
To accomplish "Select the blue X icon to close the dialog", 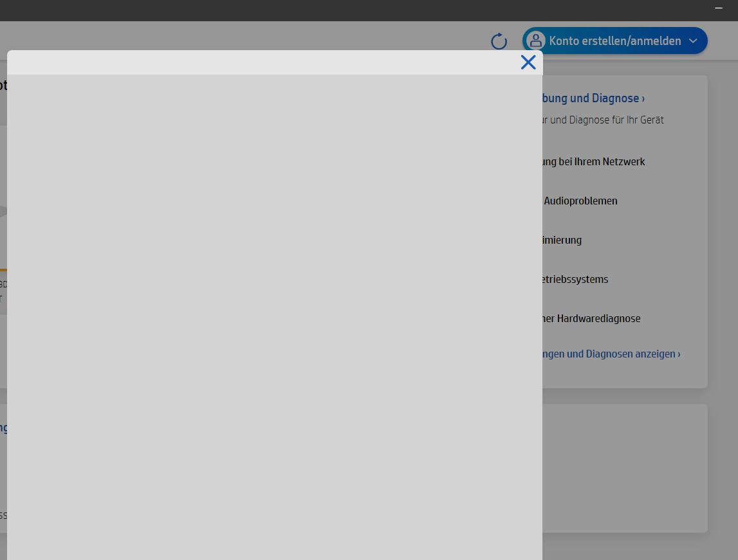I will coord(528,62).
